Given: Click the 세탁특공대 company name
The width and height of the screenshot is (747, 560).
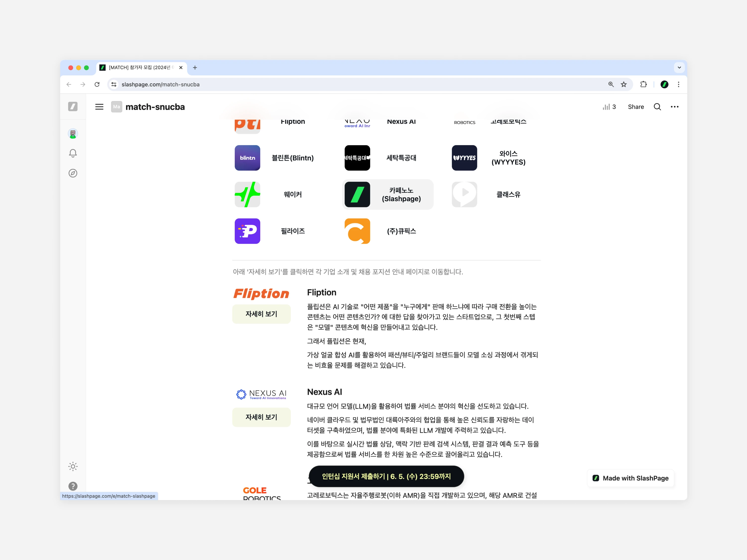Looking at the screenshot, I should point(401,158).
